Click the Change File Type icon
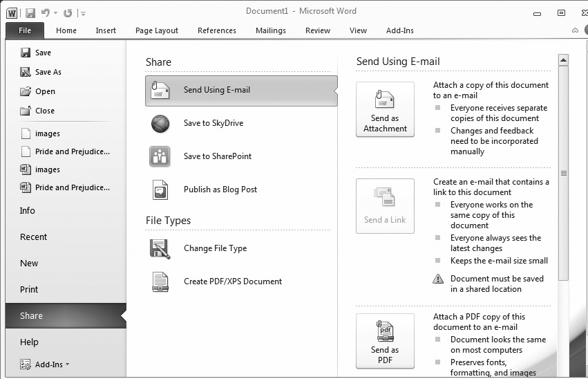The image size is (588, 379). coord(160,249)
